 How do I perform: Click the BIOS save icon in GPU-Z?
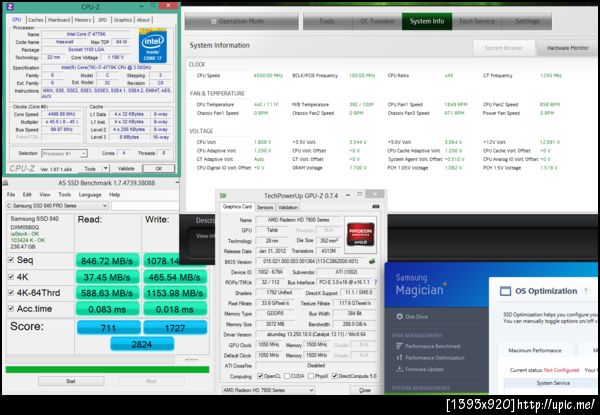[x=372, y=262]
